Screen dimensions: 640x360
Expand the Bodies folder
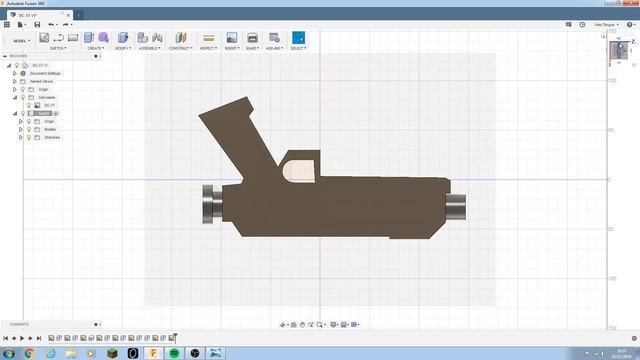21,129
